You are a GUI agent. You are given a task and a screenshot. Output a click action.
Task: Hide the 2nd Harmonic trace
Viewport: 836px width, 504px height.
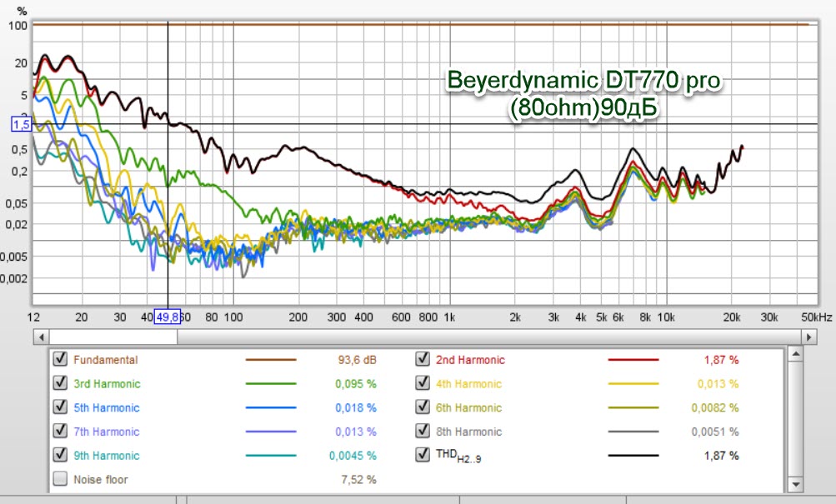[x=423, y=360]
